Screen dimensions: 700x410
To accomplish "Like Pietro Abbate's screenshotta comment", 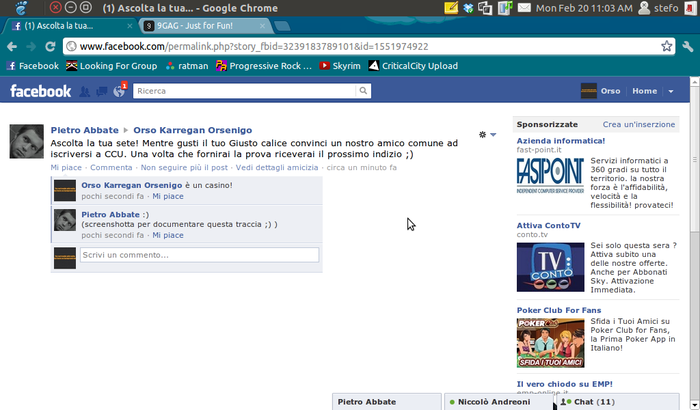I will 168,235.
